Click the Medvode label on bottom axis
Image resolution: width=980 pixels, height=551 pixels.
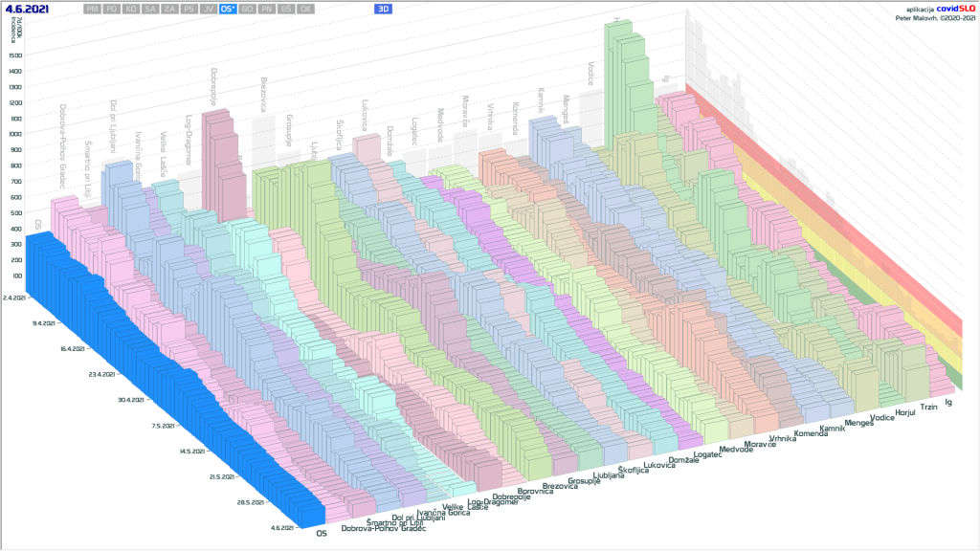(736, 450)
